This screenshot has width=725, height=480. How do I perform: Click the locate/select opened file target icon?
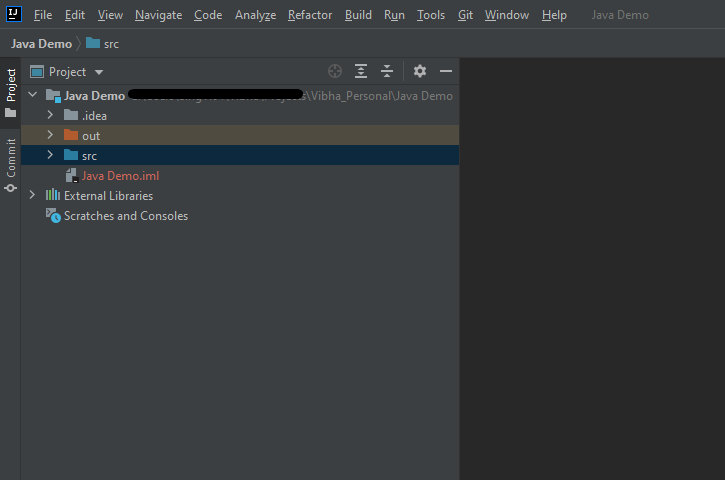point(335,72)
